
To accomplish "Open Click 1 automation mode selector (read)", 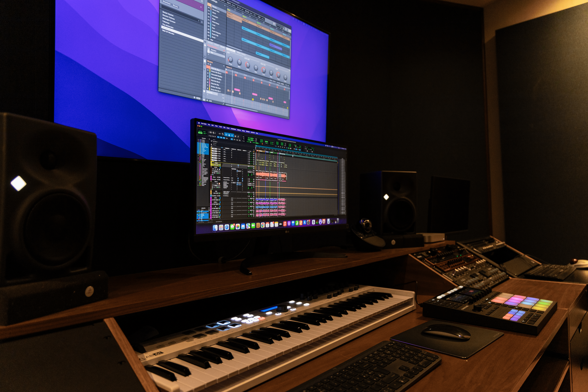I will 218,188.
